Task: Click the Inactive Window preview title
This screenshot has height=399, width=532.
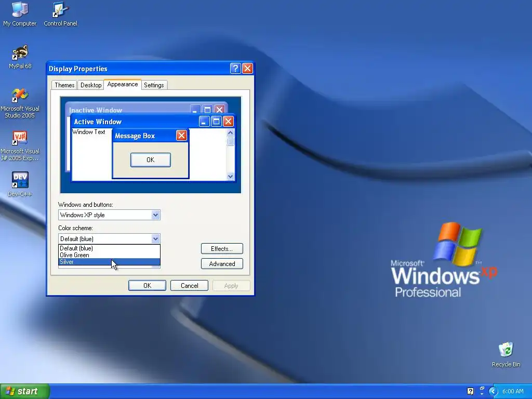Action: [x=96, y=110]
